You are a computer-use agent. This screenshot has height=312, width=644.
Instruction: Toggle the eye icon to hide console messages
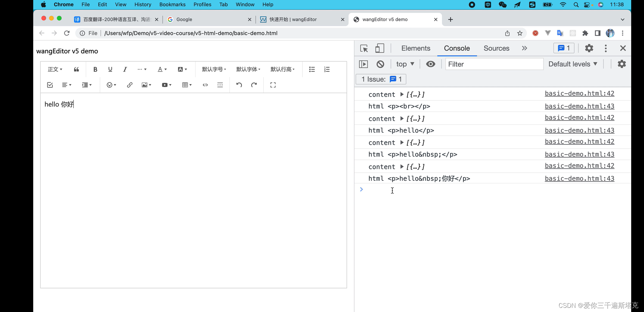(430, 64)
